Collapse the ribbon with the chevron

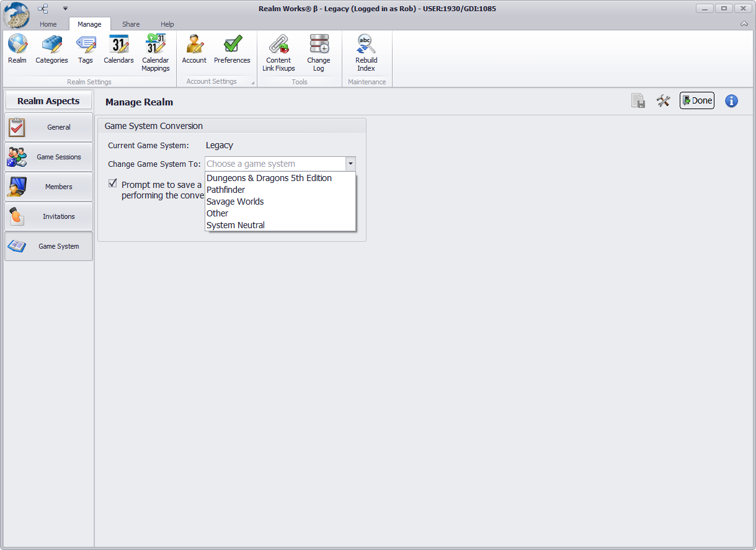(x=744, y=24)
